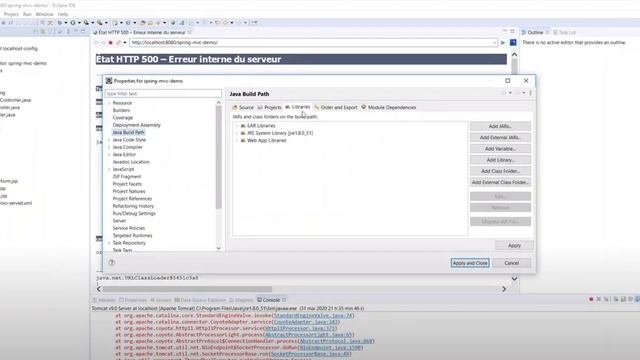Select Javadoc Location in properties tree
The image size is (640, 360).
131,162
